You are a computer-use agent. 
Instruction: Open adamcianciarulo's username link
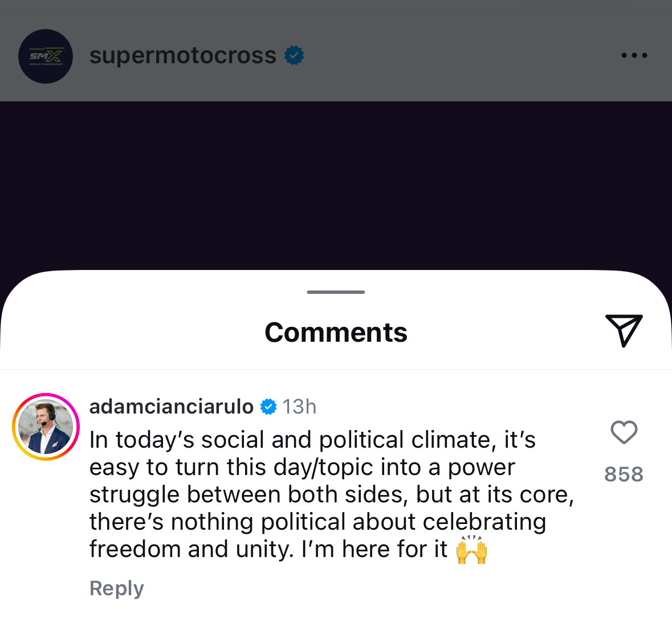[x=171, y=407]
